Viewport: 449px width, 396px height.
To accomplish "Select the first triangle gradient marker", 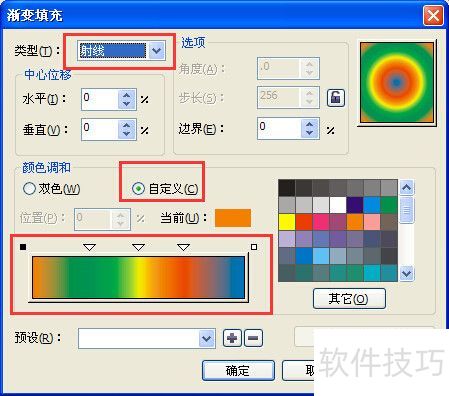I will [90, 247].
